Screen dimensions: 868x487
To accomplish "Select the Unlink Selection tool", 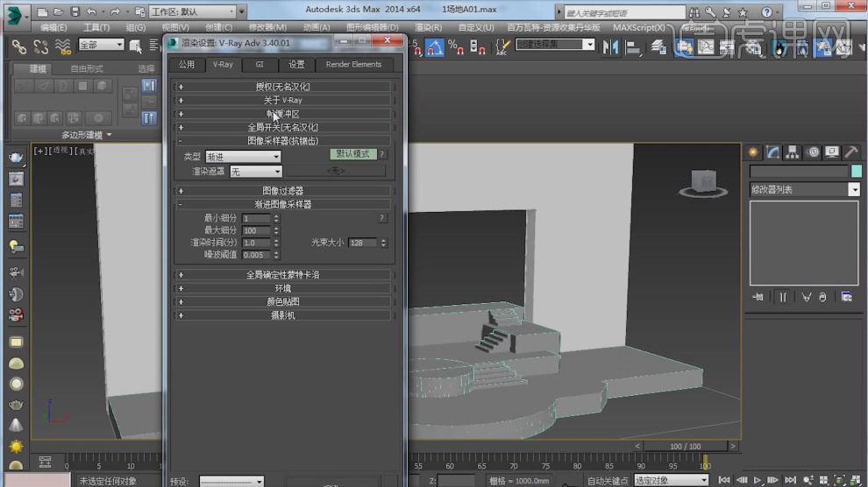I will pos(41,47).
